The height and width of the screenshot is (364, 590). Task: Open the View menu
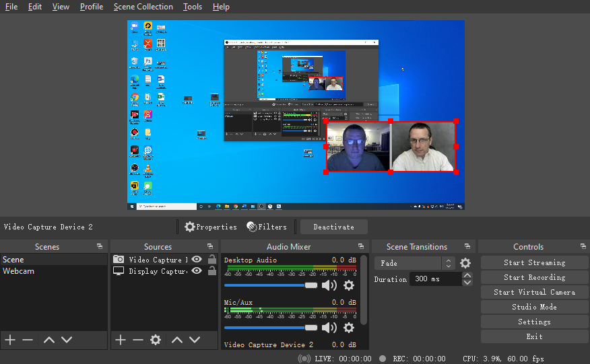pos(61,7)
